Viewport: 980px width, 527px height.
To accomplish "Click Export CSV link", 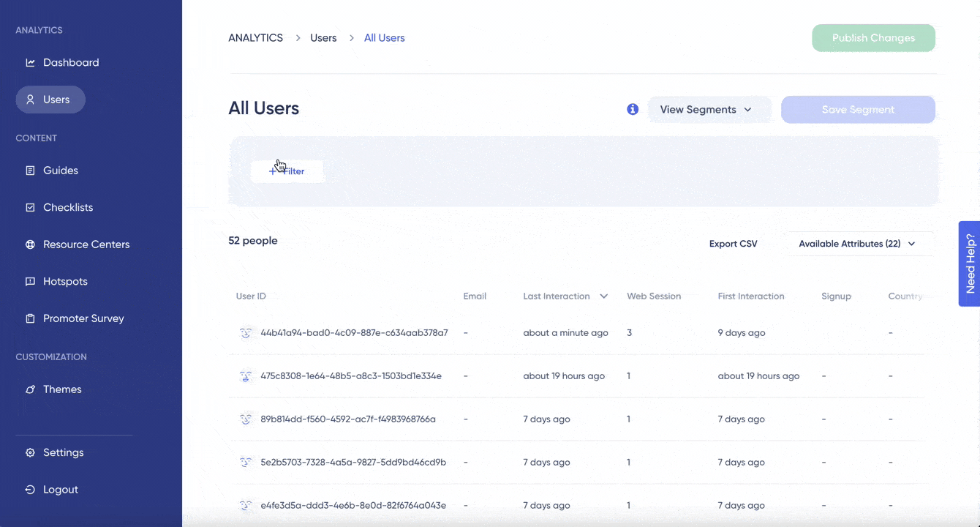I will point(734,244).
